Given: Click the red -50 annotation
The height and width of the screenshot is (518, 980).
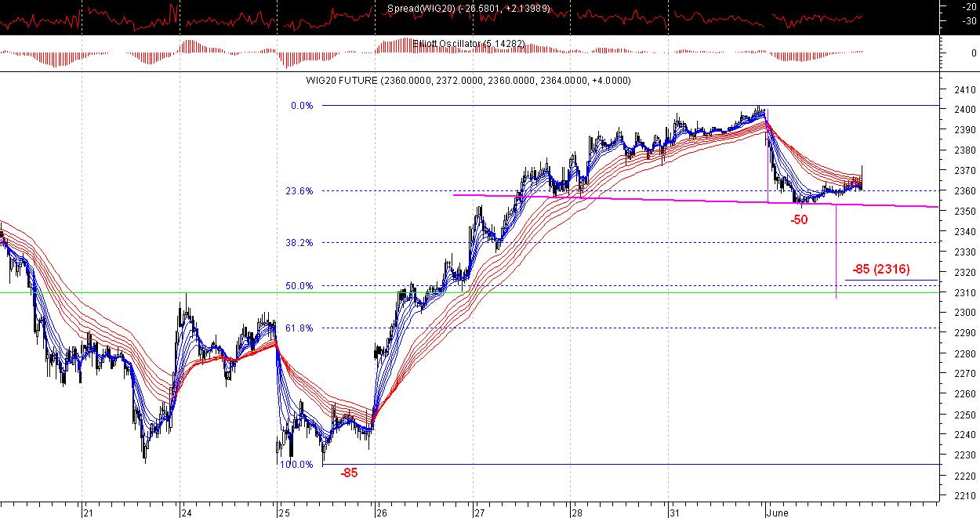Looking at the screenshot, I should (x=799, y=220).
